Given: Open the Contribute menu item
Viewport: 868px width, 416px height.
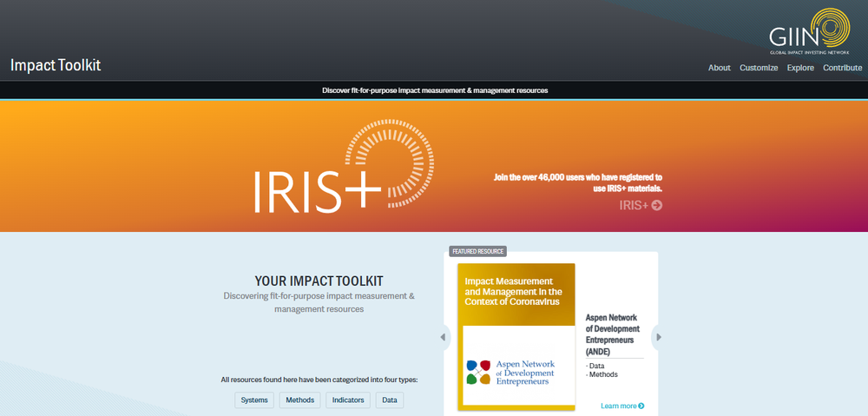Looking at the screenshot, I should point(842,68).
